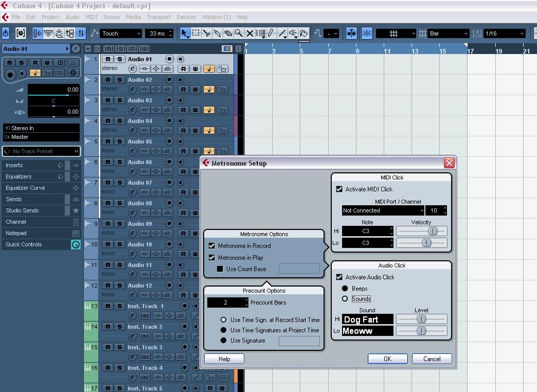
Task: Toggle Snap to Zero Crossing button
Action: pyautogui.click(x=367, y=33)
